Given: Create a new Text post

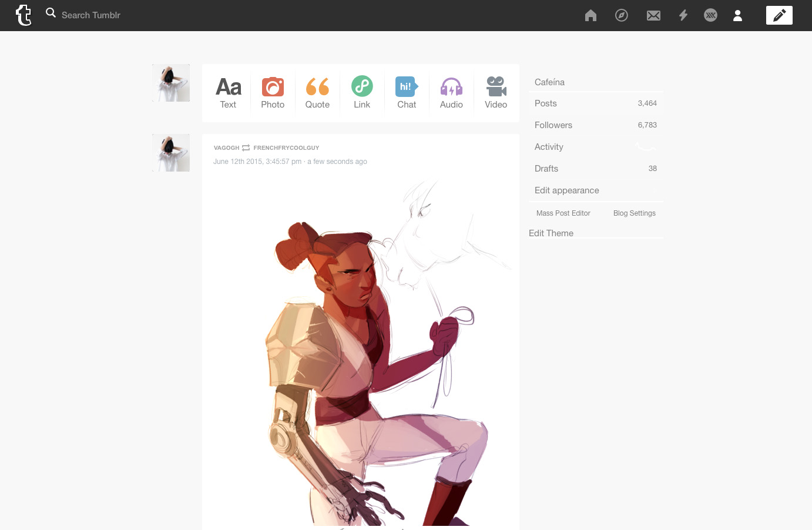Looking at the screenshot, I should pos(228,93).
